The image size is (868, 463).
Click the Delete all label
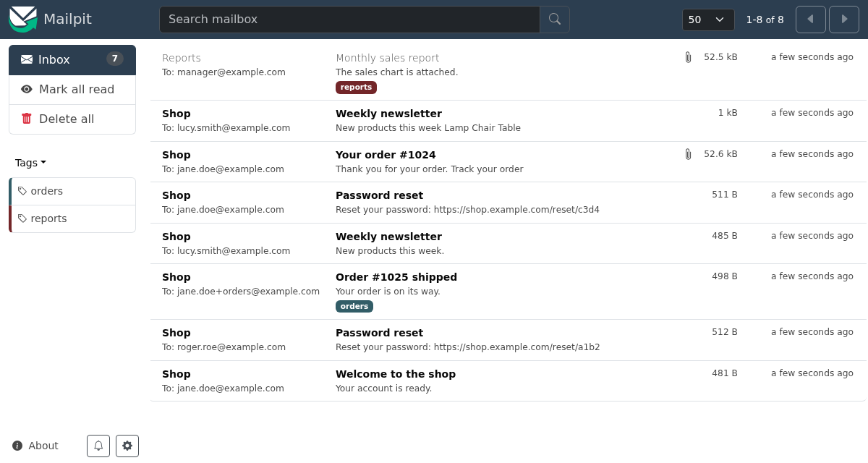(67, 119)
